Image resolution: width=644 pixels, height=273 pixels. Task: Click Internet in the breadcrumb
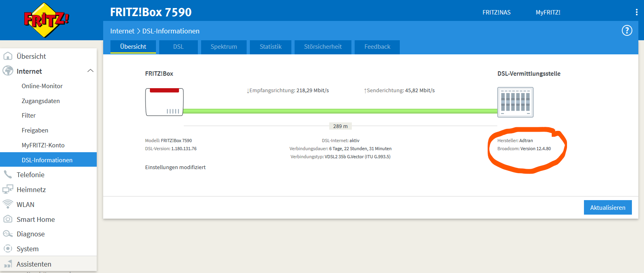[x=122, y=31]
